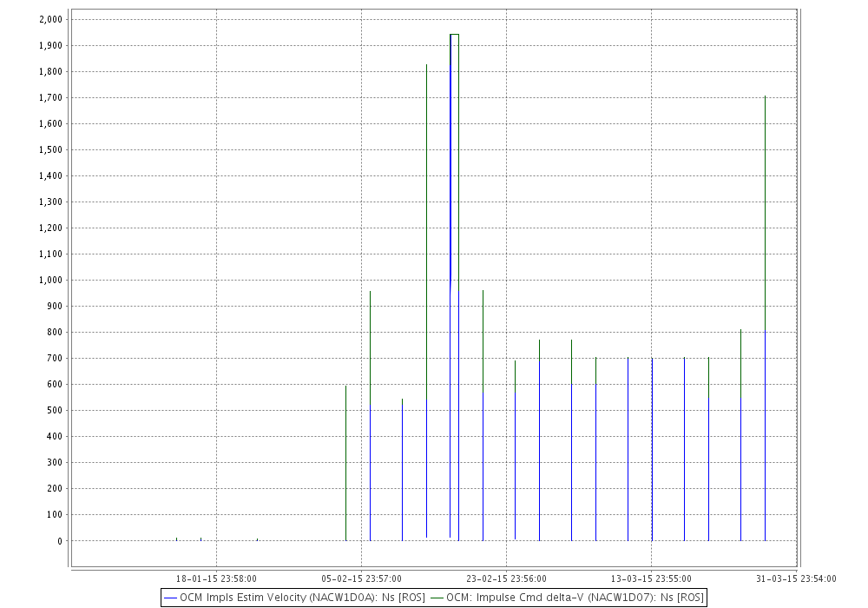Image resolution: width=868 pixels, height=608 pixels.
Task: Click x-axis label 31-03-15 23:54:00
Action: click(x=796, y=579)
